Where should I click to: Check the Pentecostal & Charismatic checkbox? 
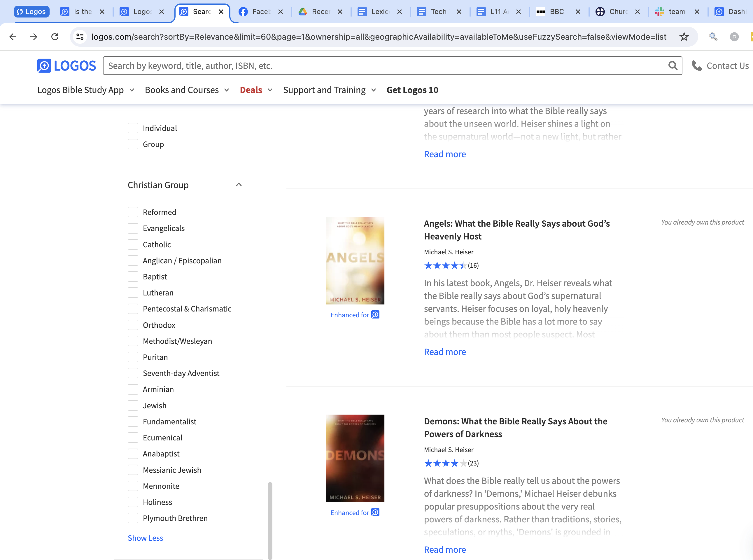point(133,309)
